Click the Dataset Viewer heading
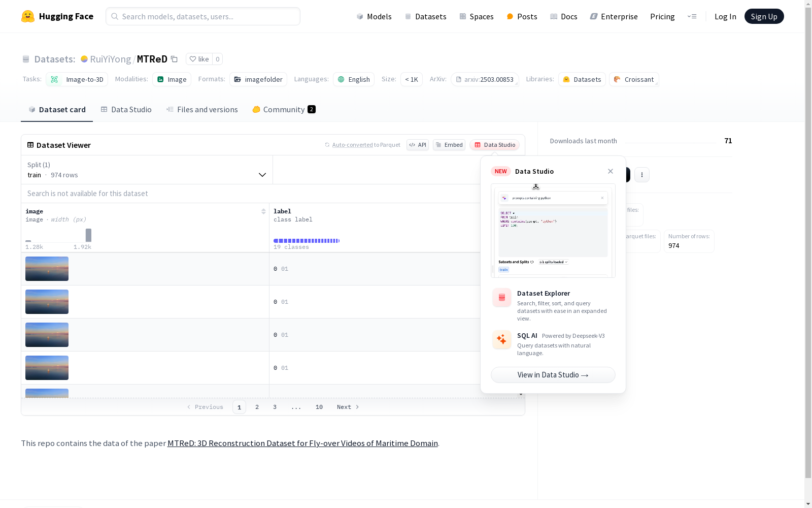Viewport: 812px width, 508px height. coord(63,145)
